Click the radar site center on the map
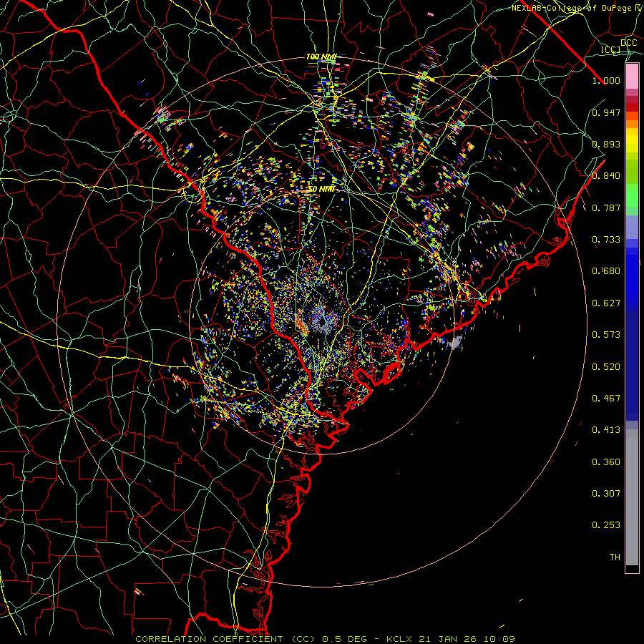The width and height of the screenshot is (644, 644). [321, 322]
